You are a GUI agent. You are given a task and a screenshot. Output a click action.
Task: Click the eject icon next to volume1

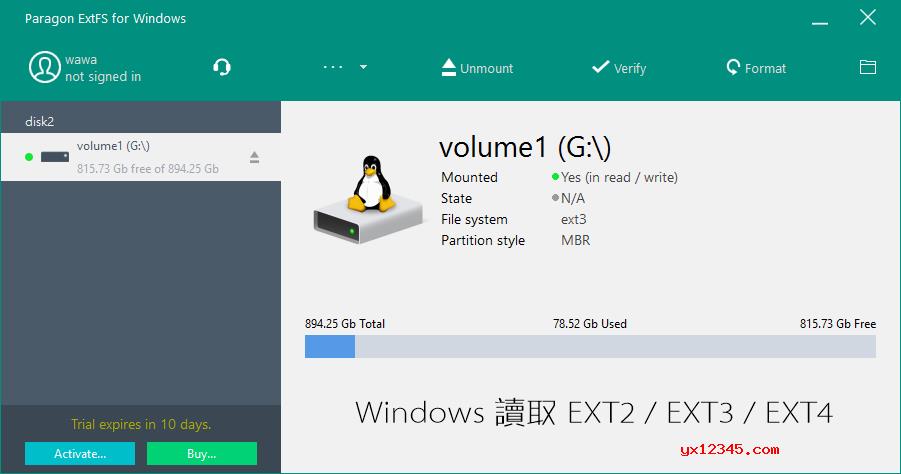255,157
